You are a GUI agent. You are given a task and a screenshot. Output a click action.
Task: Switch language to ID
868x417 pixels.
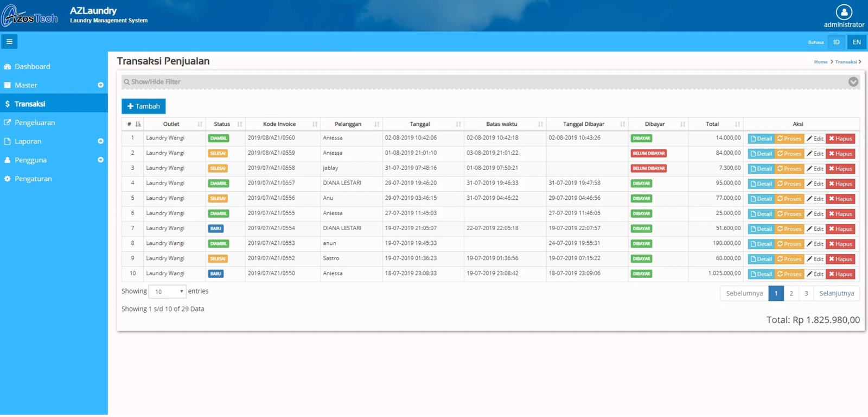[836, 42]
